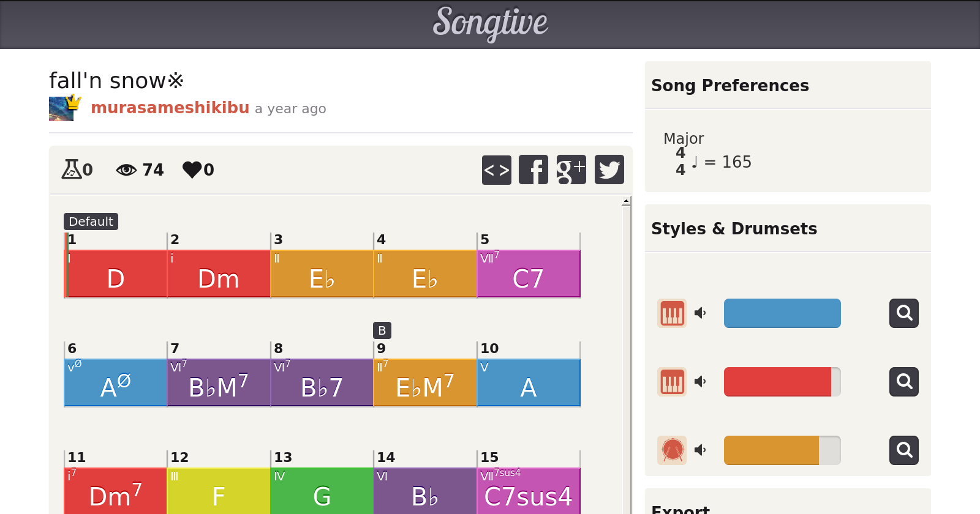This screenshot has width=980, height=514.
Task: Click the embed code icon
Action: [x=496, y=169]
